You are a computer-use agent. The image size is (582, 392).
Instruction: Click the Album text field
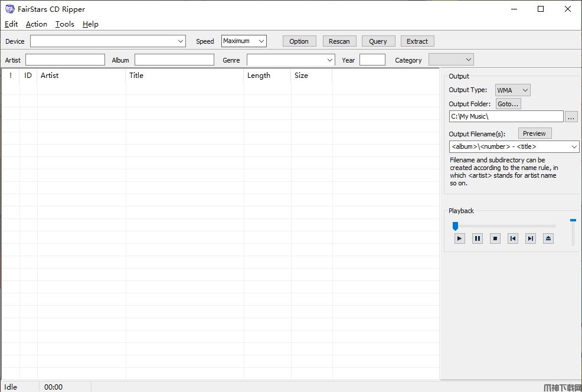pyautogui.click(x=174, y=60)
